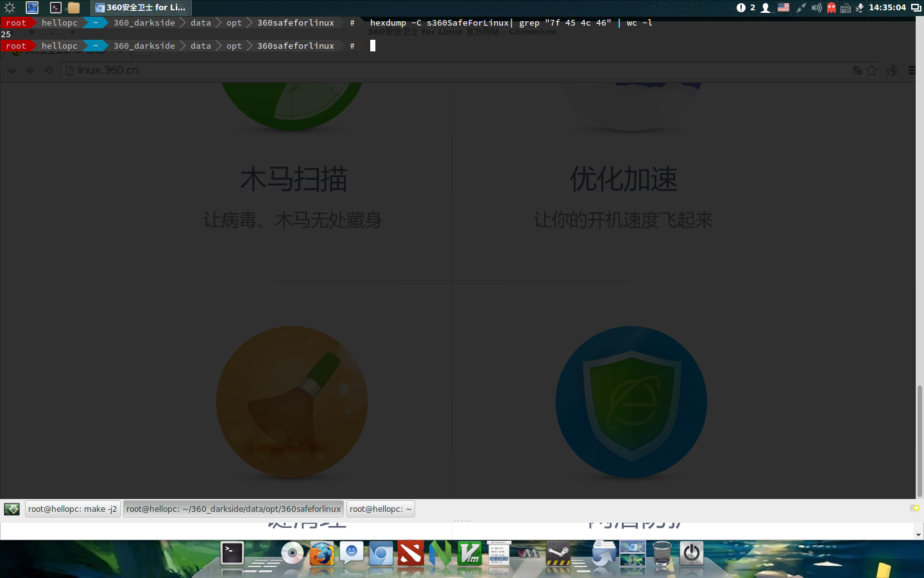Launch Dota 2 from the dock
Viewport: 924px width, 578px height.
click(411, 553)
